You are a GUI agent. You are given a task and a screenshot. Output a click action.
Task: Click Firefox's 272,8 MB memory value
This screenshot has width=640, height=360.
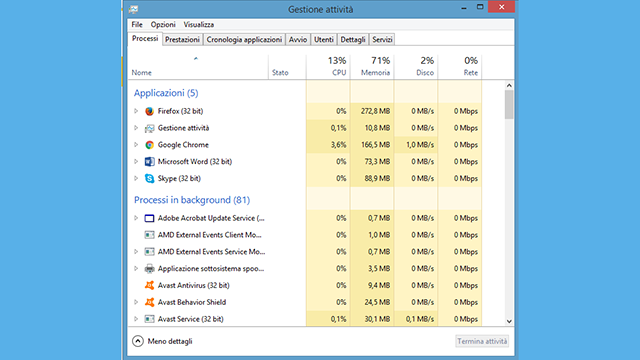pyautogui.click(x=376, y=111)
